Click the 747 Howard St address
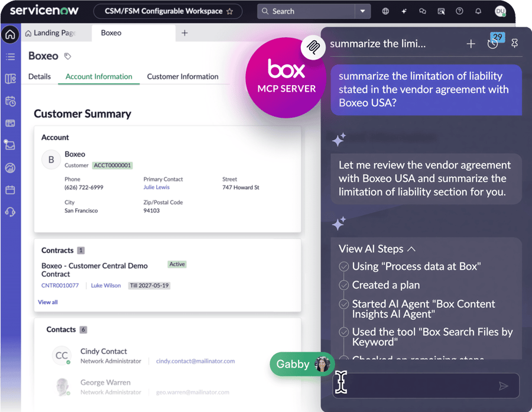532x412 pixels. (241, 187)
